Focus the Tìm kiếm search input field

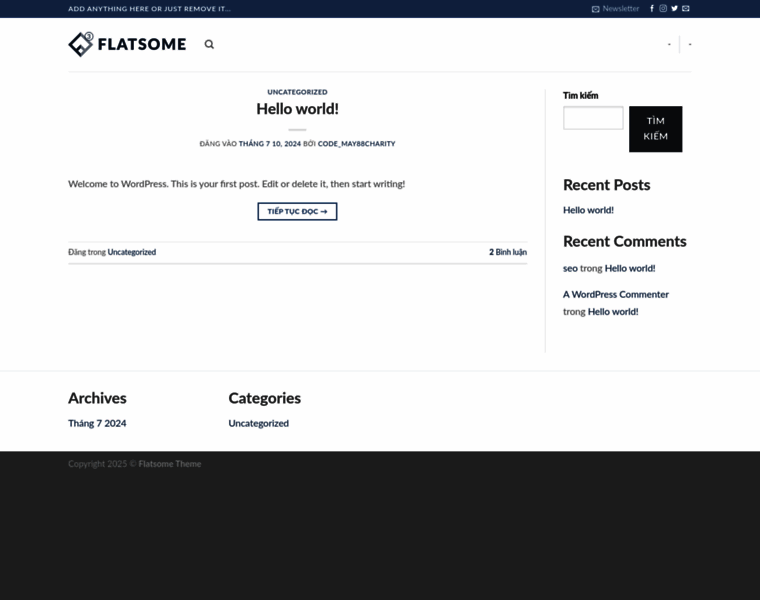[593, 118]
